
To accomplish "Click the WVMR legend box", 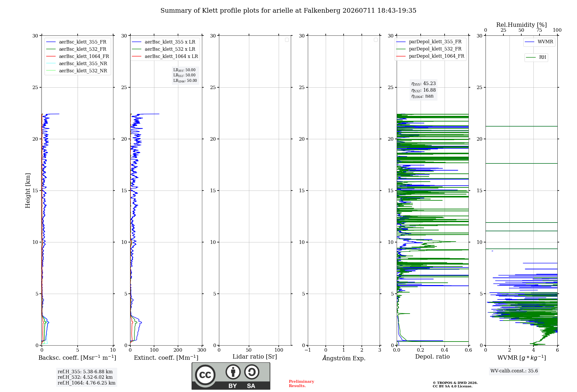I will pos(539,42).
